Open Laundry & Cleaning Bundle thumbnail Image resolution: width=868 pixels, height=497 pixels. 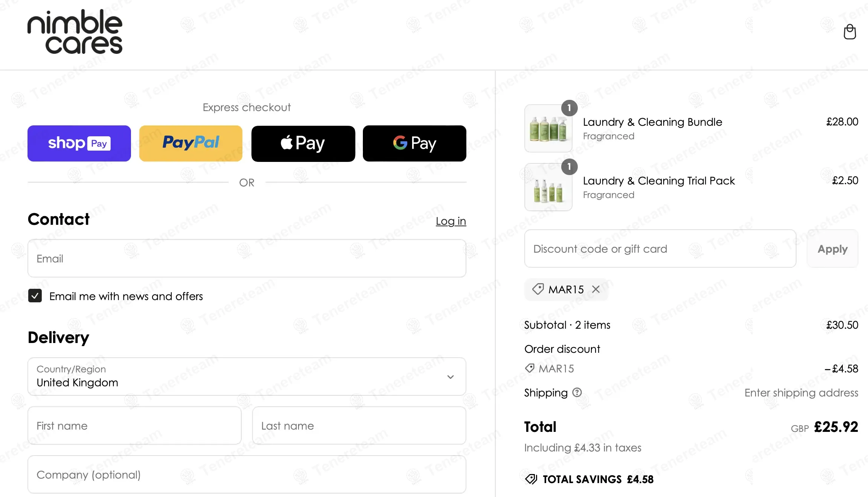click(x=548, y=128)
